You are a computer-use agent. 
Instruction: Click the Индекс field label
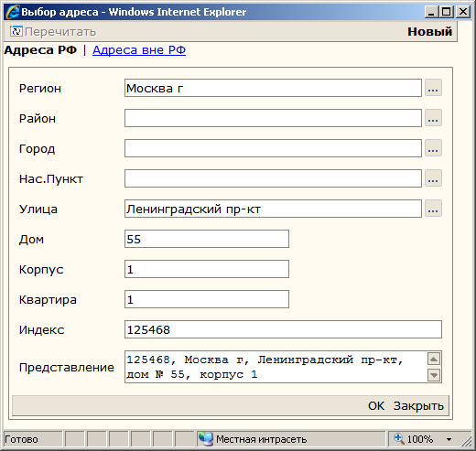coord(41,330)
